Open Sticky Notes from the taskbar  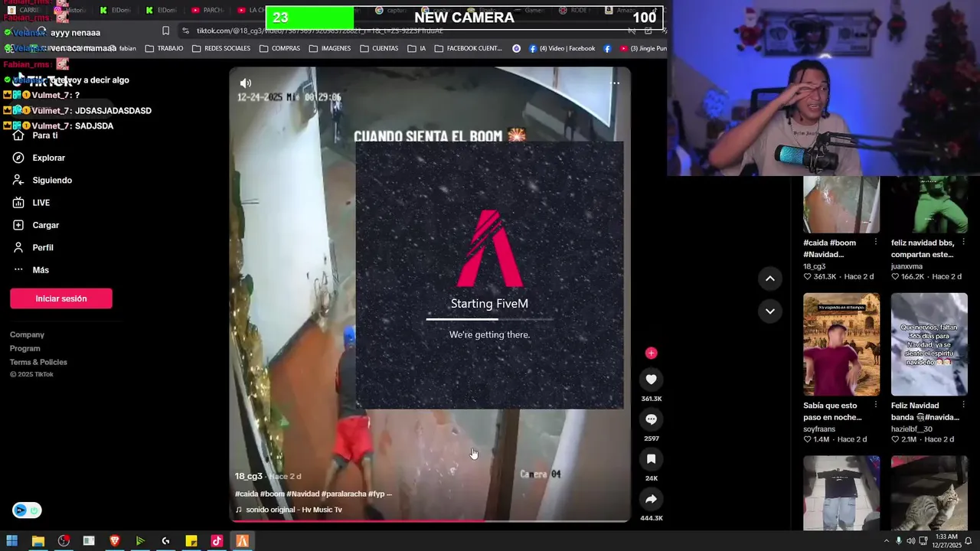(191, 541)
